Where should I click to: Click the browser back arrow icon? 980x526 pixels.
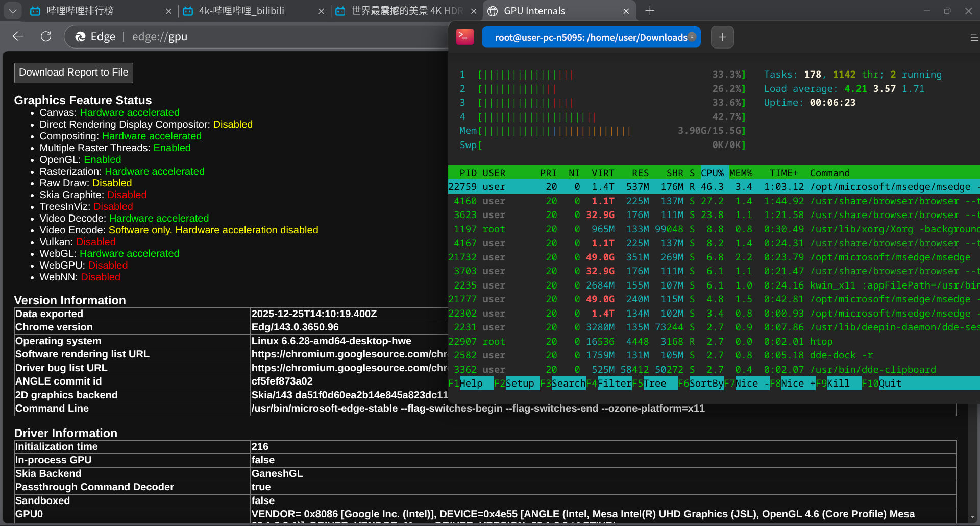[x=18, y=36]
